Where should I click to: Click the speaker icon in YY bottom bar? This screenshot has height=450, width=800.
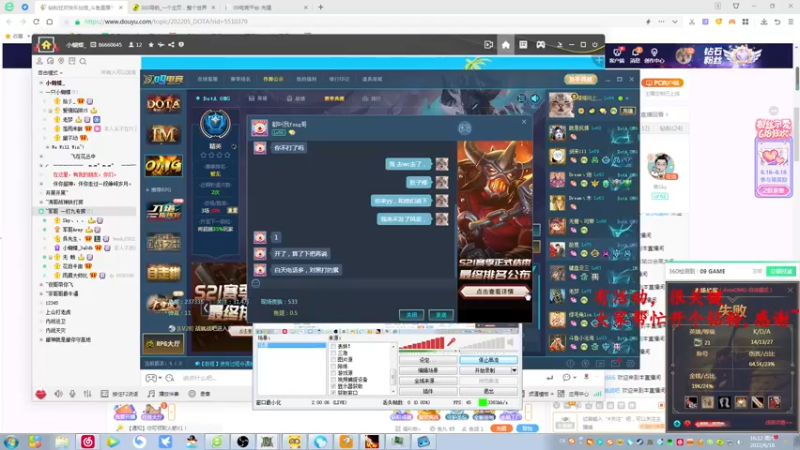tap(59, 394)
